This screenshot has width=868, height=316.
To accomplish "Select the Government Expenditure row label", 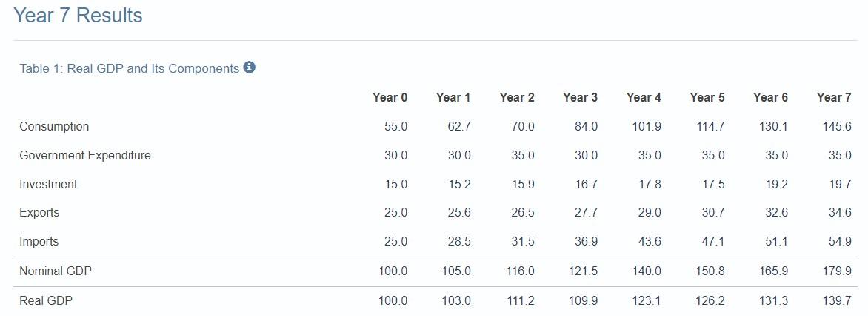I will (x=85, y=155).
